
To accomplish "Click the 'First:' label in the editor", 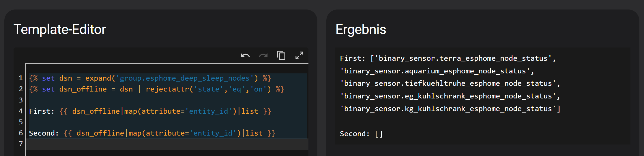I will point(42,111).
